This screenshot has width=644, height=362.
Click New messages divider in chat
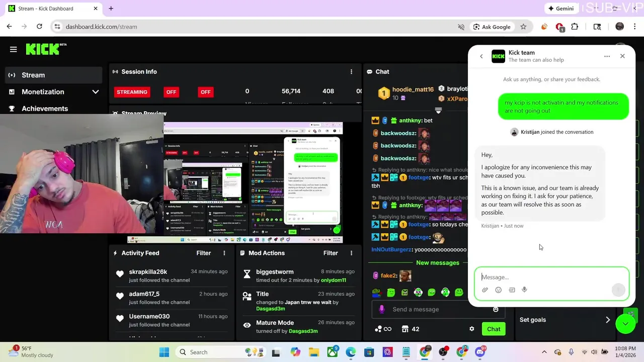(x=437, y=263)
